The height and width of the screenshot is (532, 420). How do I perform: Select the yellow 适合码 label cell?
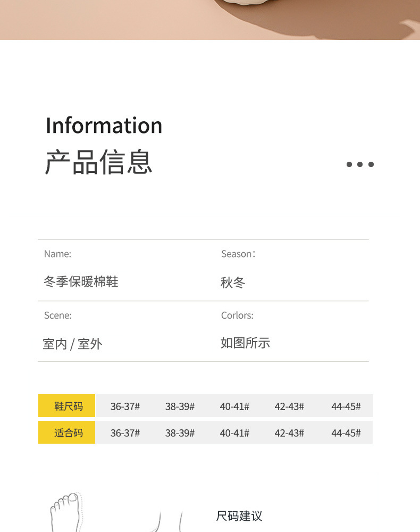[67, 433]
